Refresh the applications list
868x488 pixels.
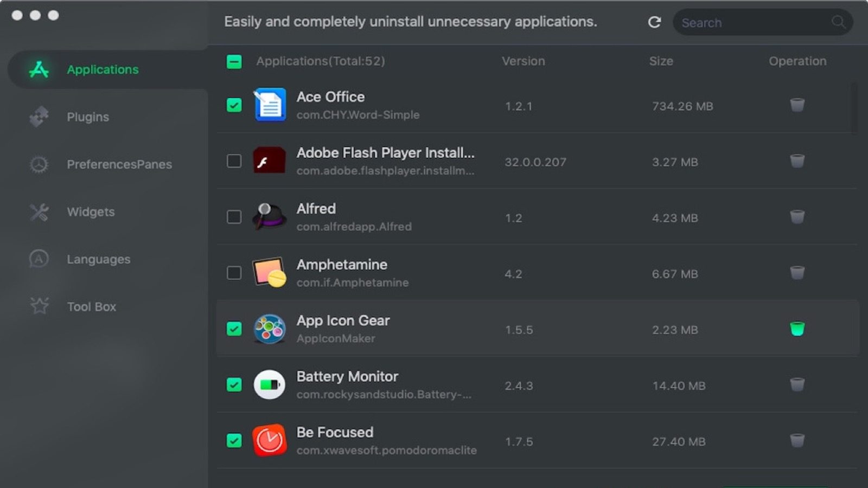click(655, 22)
